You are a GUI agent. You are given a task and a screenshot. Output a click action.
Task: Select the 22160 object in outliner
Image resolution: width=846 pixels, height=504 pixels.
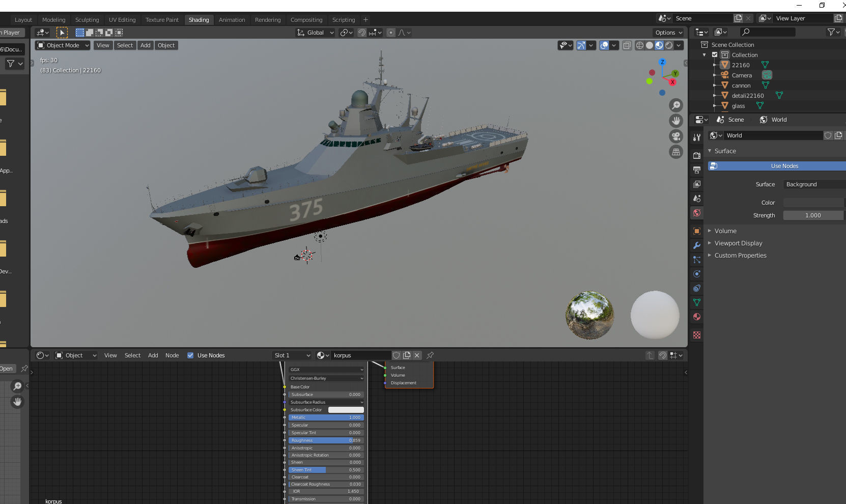point(741,65)
